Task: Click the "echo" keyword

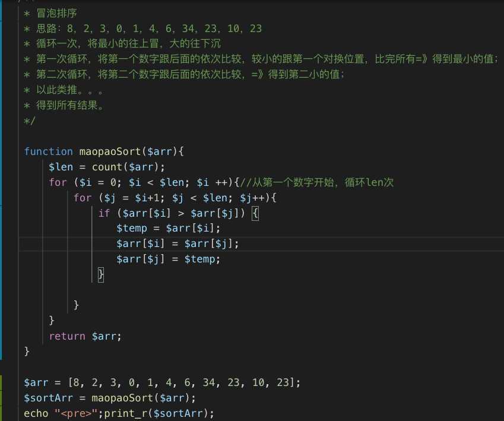Action: (x=36, y=414)
